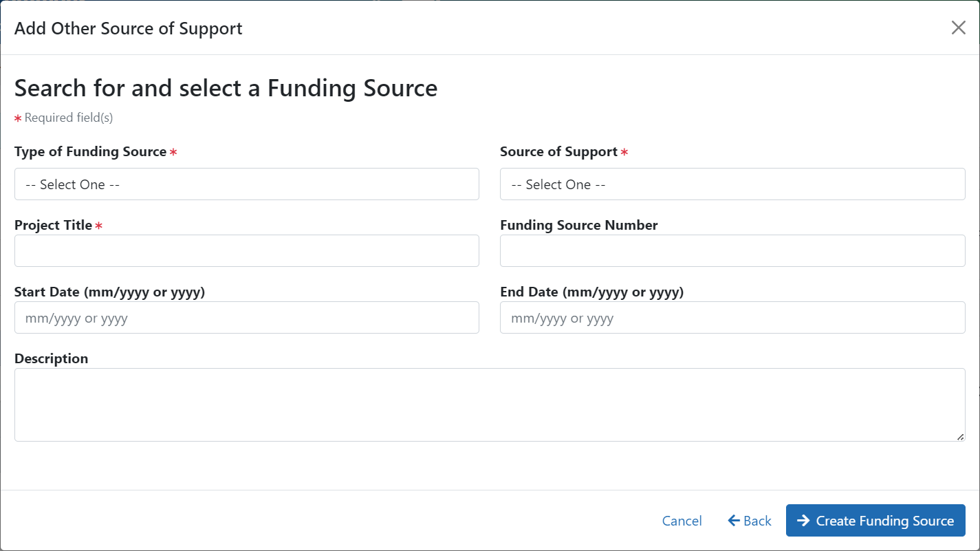Image resolution: width=980 pixels, height=551 pixels.
Task: Open the Type of Funding Source dropdown
Action: [247, 184]
